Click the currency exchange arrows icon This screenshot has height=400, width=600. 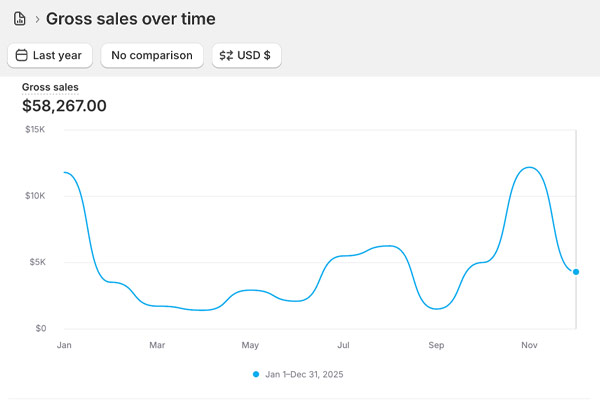(227, 56)
